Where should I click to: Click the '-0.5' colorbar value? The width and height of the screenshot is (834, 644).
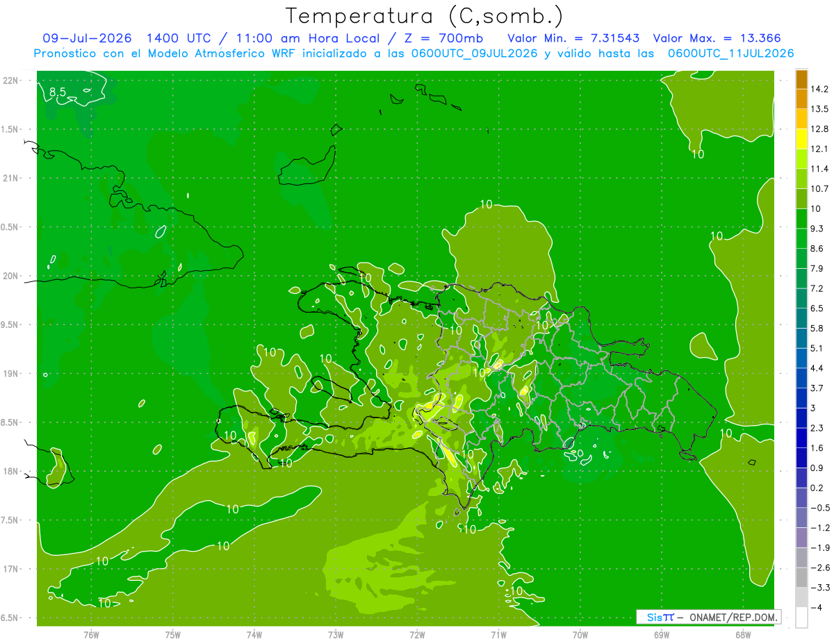click(820, 508)
